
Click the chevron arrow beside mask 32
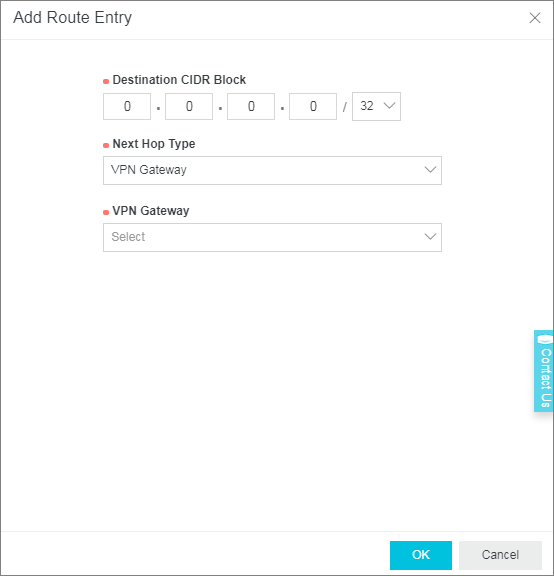pyautogui.click(x=389, y=106)
